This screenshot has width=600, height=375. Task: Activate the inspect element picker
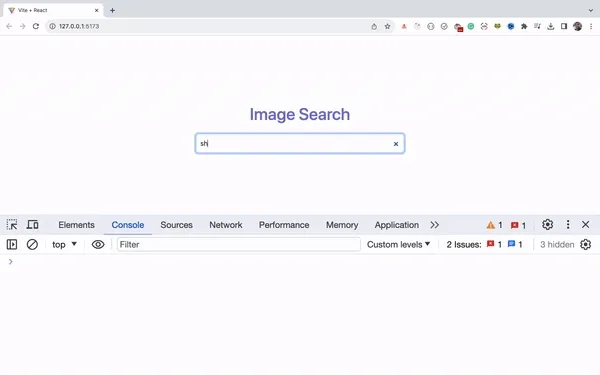12,225
